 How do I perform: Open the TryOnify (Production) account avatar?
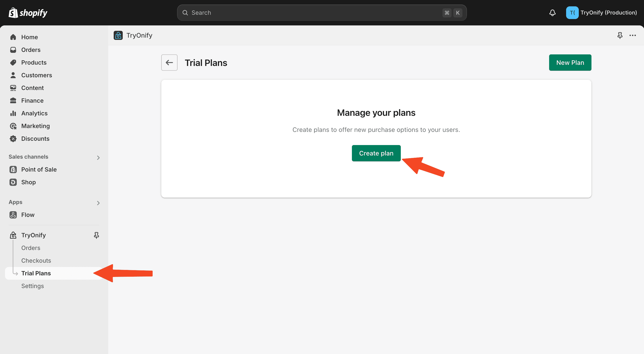[x=572, y=12]
